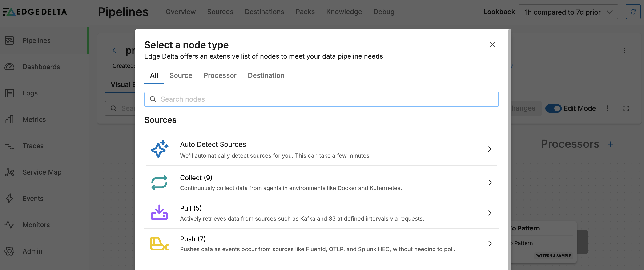Open the Knowledge menu item
This screenshot has width=644, height=270.
[344, 12]
